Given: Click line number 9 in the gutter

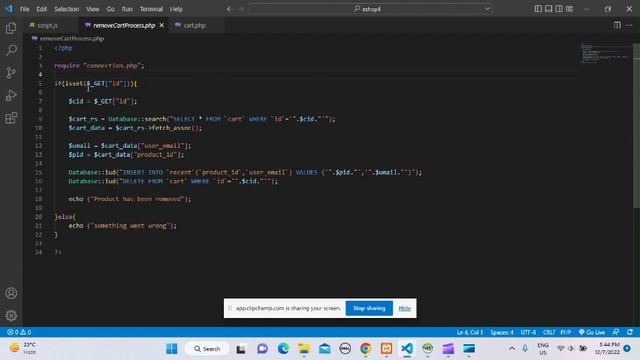Looking at the screenshot, I should 40,119.
